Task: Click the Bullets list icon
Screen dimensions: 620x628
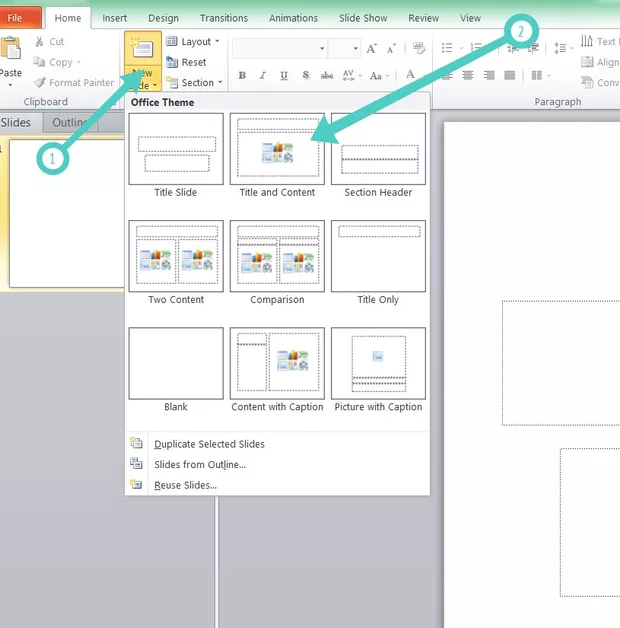Action: tap(447, 48)
